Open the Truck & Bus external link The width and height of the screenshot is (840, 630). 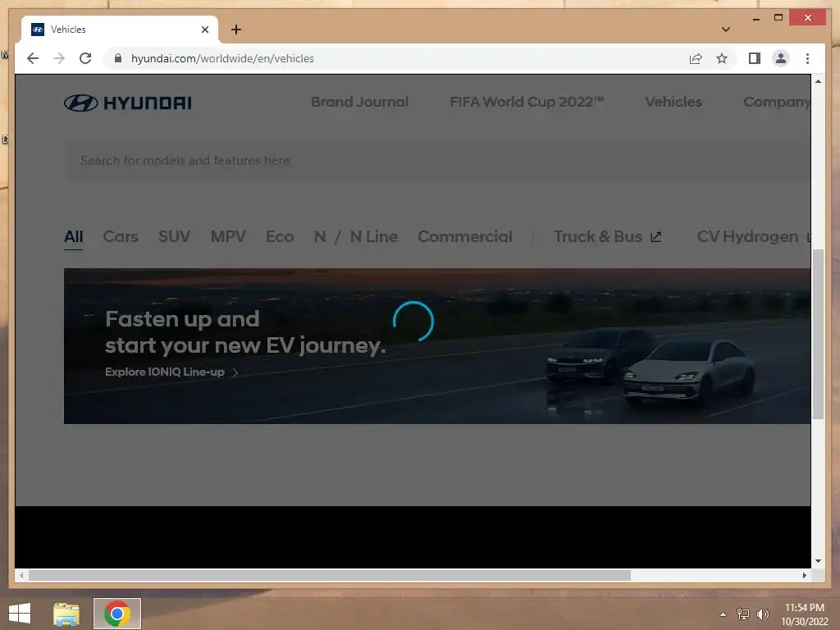click(608, 237)
